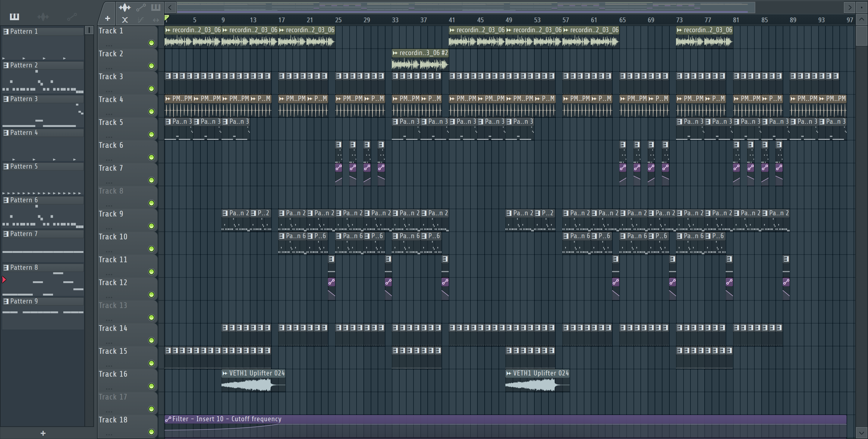Click first automation clip icon on Track 7
Screen dimensions: 868x439
[x=339, y=167]
